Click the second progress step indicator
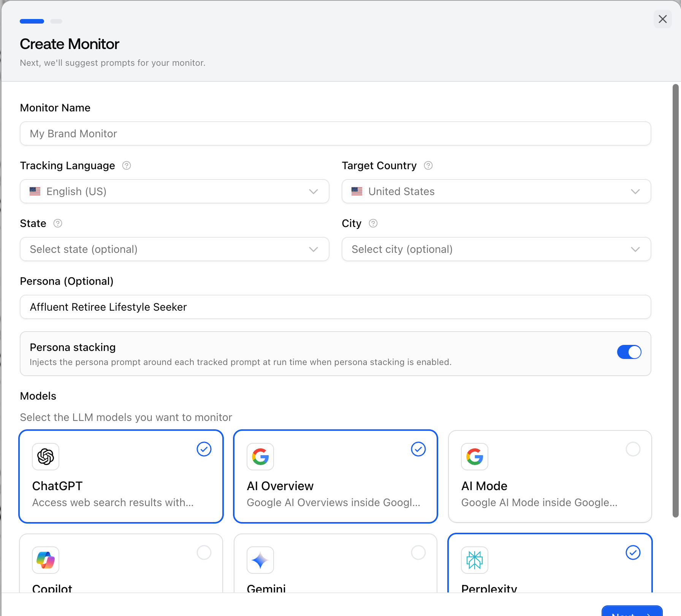 pos(56,21)
